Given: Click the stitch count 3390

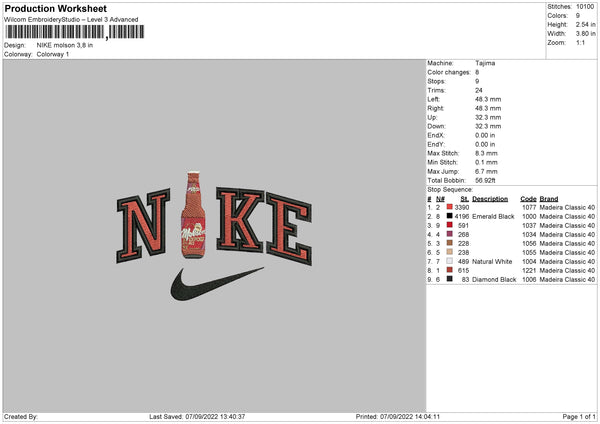Looking at the screenshot, I should [x=462, y=207].
